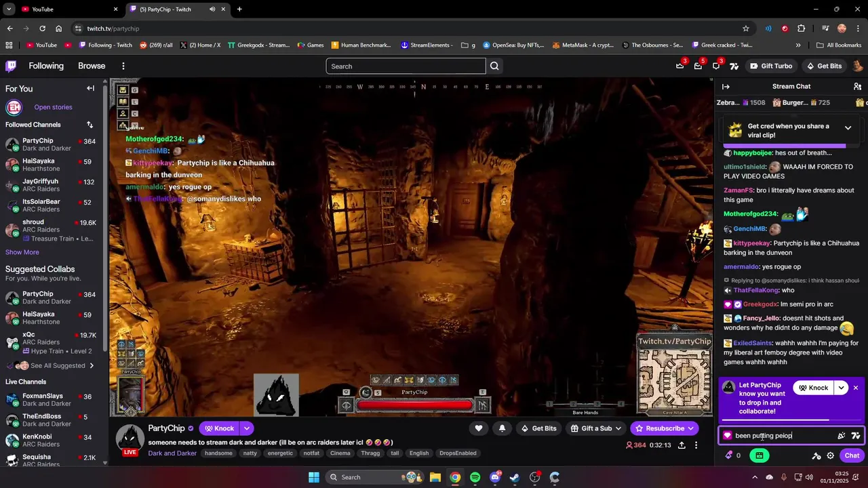Image resolution: width=868 pixels, height=488 pixels.
Task: Send the message with the Chat button
Action: (x=852, y=455)
